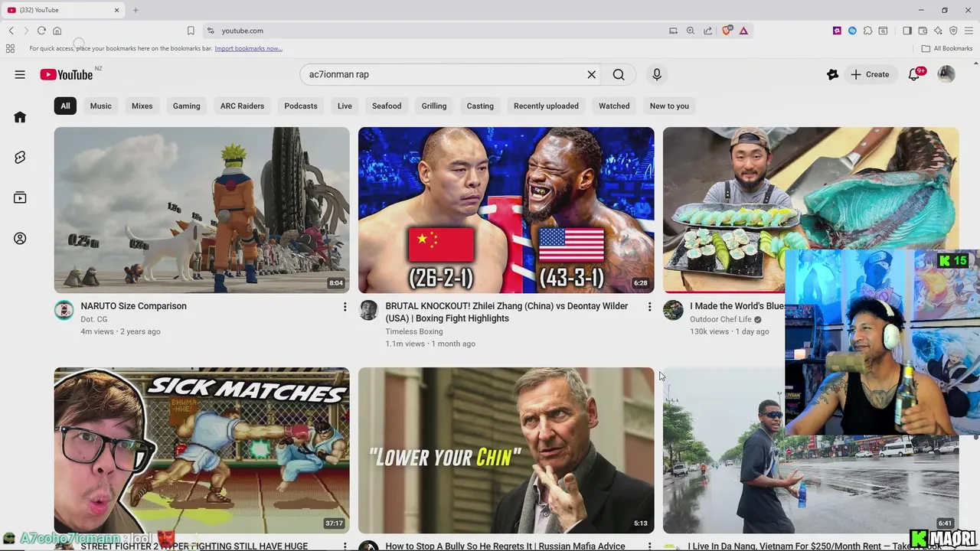Viewport: 980px width, 551px height.
Task: Open the NARUTO Size Comparison thumbnail
Action: point(201,210)
